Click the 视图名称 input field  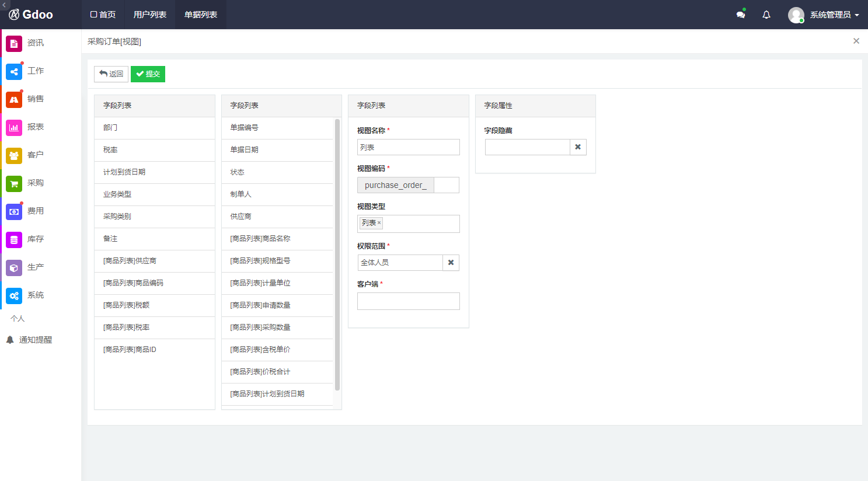(408, 147)
